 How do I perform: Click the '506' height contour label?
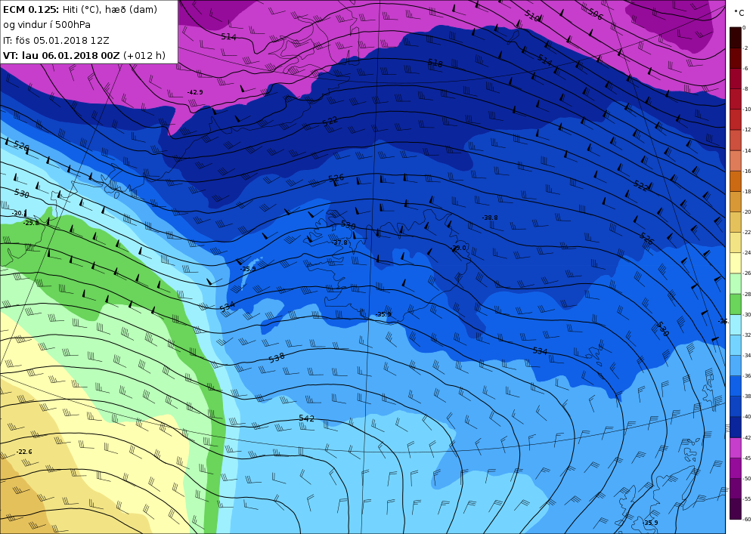[x=596, y=14]
